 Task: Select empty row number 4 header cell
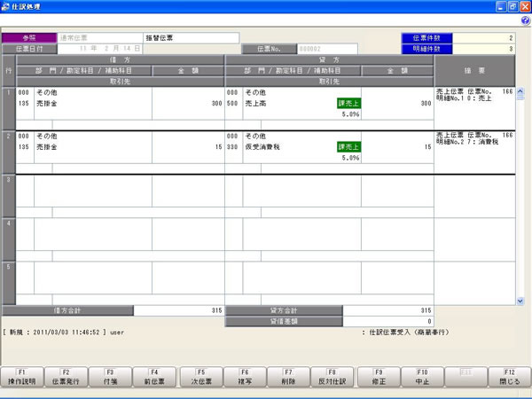[x=9, y=239]
